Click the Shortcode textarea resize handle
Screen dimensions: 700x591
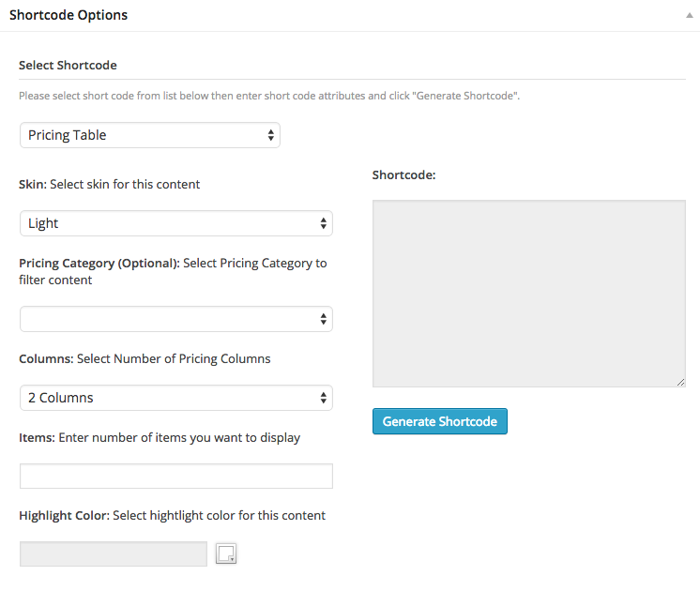pyautogui.click(x=680, y=382)
